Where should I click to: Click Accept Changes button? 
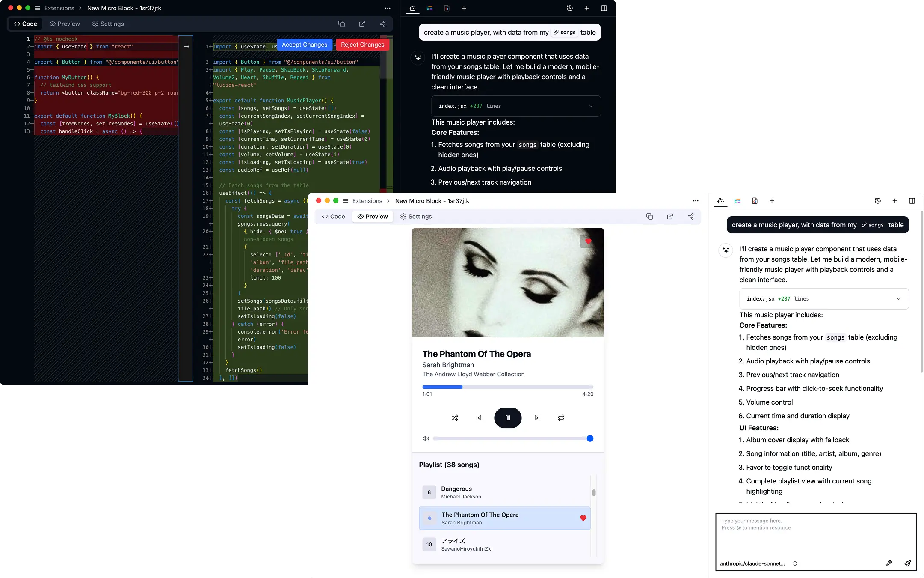(x=304, y=45)
